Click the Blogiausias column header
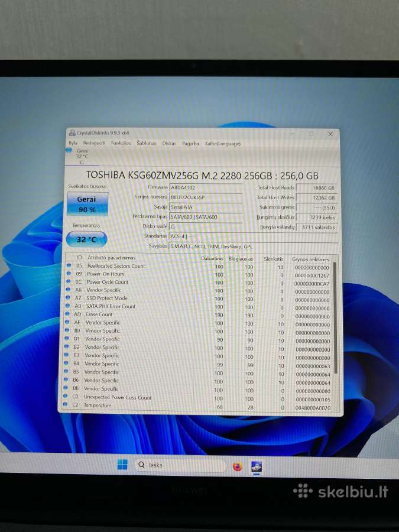399x532 pixels. click(x=241, y=259)
